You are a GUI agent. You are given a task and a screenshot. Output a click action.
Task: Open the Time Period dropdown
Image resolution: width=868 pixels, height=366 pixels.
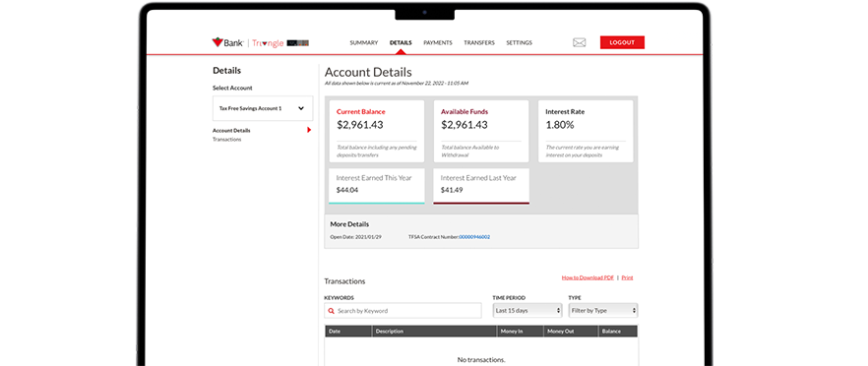point(527,311)
